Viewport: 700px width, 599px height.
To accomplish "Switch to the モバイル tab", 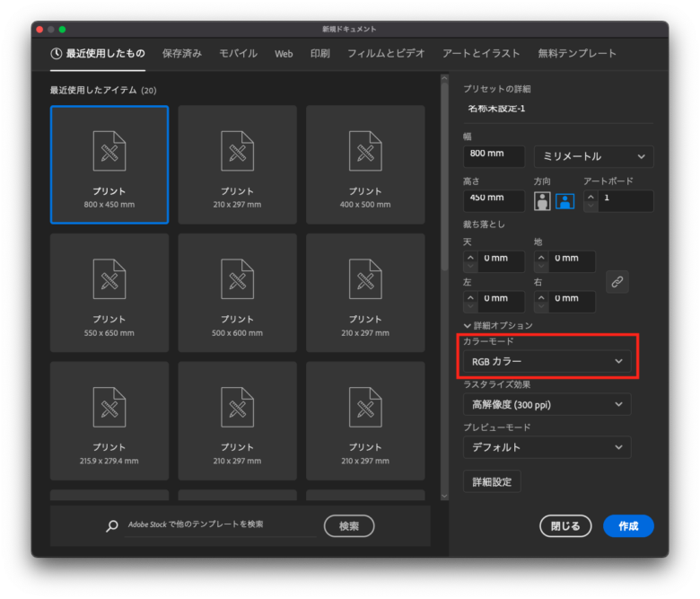I will click(238, 54).
